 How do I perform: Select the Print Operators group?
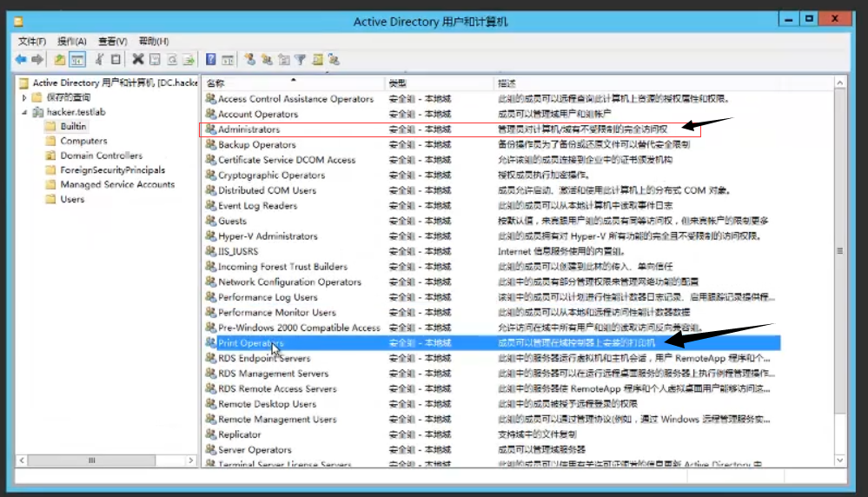[x=251, y=342]
